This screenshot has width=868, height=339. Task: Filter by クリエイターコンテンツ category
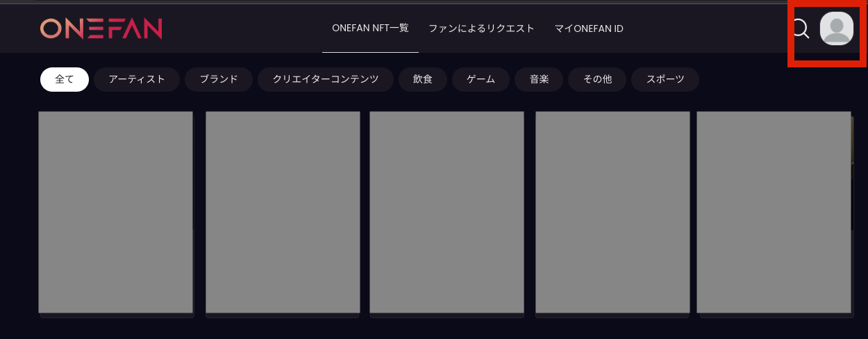[x=326, y=79]
